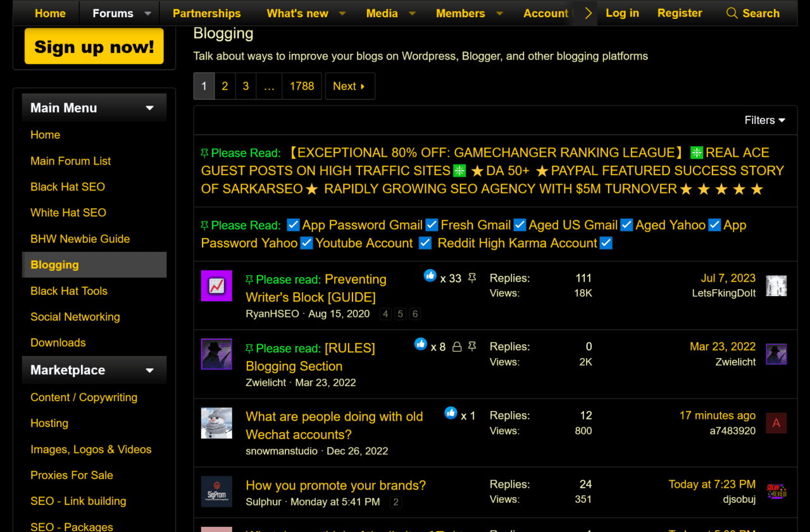Click the checkmark after Reddit High Karma Account
The width and height of the screenshot is (810, 532).
tap(606, 243)
